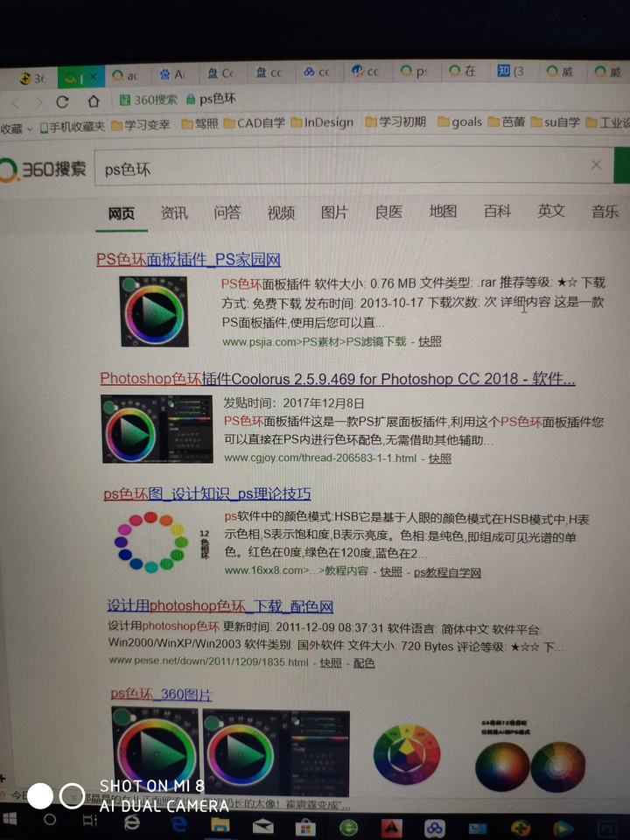Screen dimensions: 630x840
Task: Open the PS色环面板插件_PS家园网 result
Action: [x=189, y=260]
